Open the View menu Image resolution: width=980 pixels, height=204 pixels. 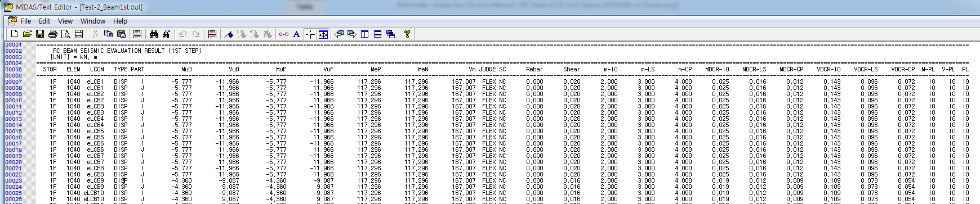(65, 21)
